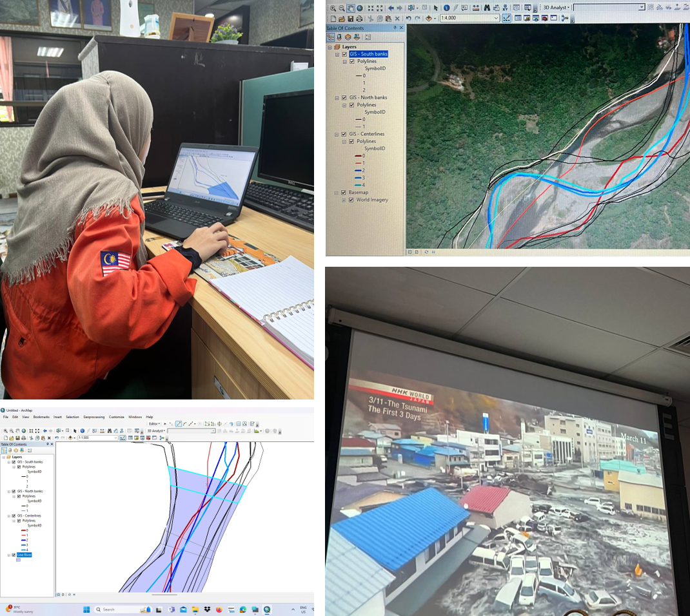Expand the World Imagery layer tree node
690x616 pixels.
344,200
